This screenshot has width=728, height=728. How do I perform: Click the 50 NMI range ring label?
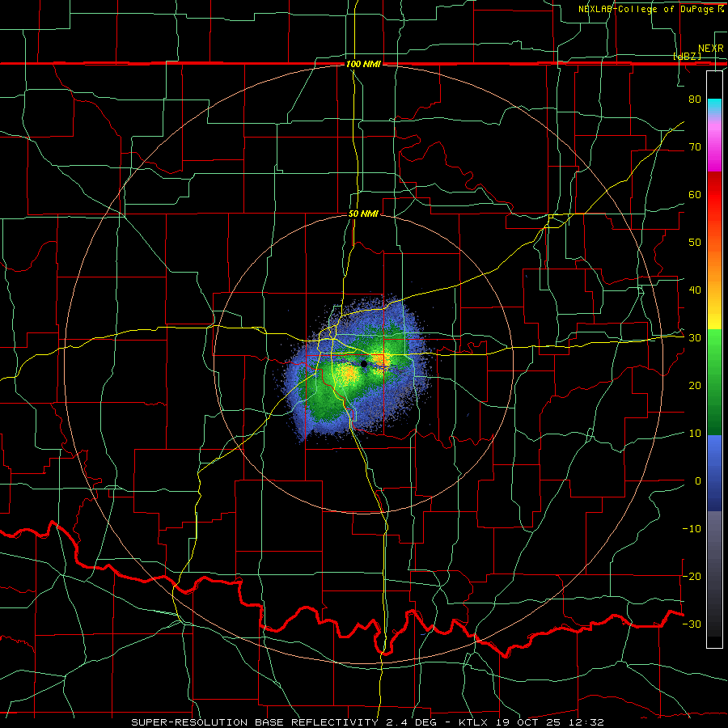click(363, 214)
